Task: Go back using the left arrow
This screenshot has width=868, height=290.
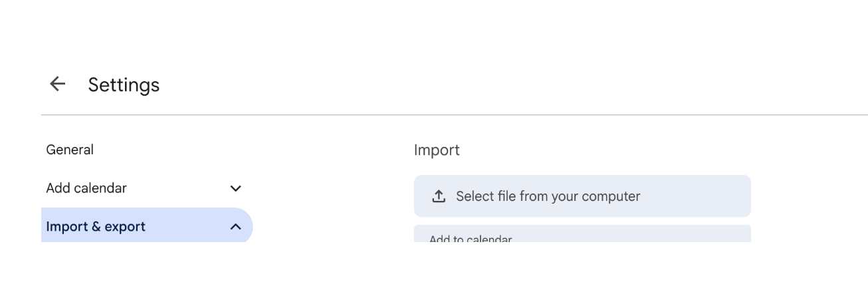Action: 58,84
